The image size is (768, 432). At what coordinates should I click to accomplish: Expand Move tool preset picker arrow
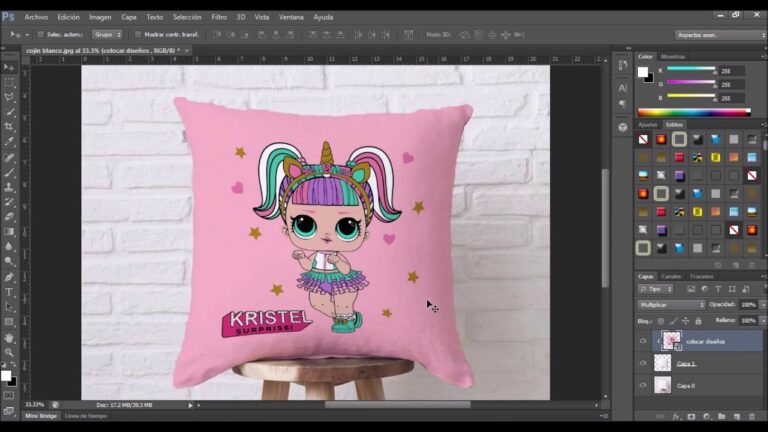(x=27, y=35)
